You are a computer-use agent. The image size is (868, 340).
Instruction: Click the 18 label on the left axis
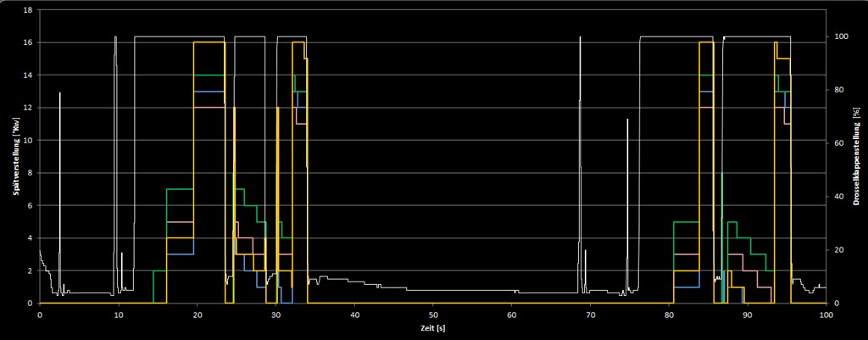[x=29, y=10]
